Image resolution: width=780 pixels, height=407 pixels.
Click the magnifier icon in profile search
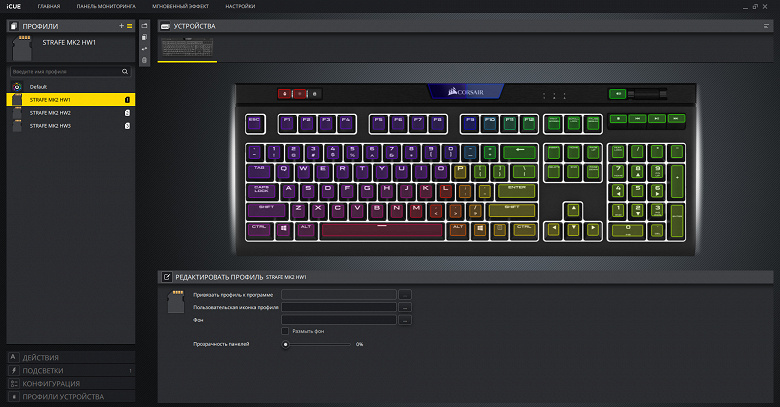[125, 72]
